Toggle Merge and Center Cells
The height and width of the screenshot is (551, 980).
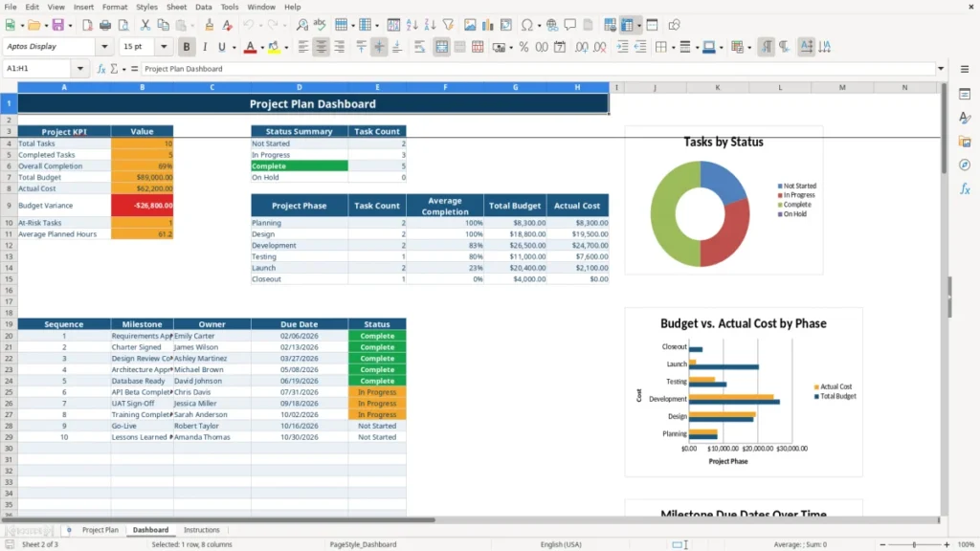pyautogui.click(x=442, y=47)
